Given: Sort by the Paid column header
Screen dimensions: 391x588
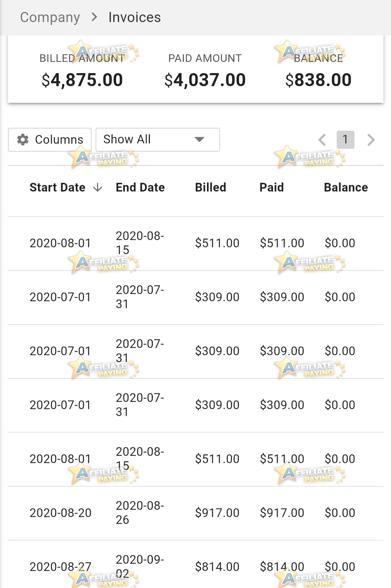Looking at the screenshot, I should click(272, 188).
